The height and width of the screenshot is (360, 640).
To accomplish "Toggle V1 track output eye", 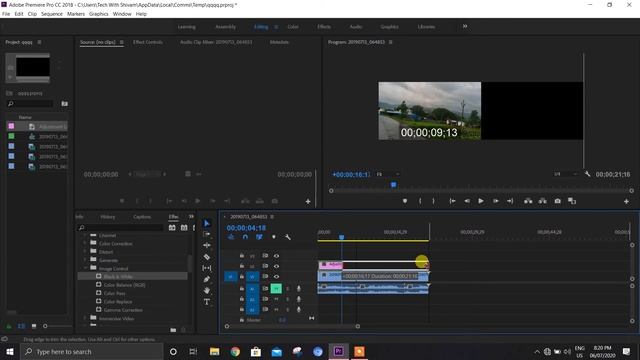I will pyautogui.click(x=276, y=276).
